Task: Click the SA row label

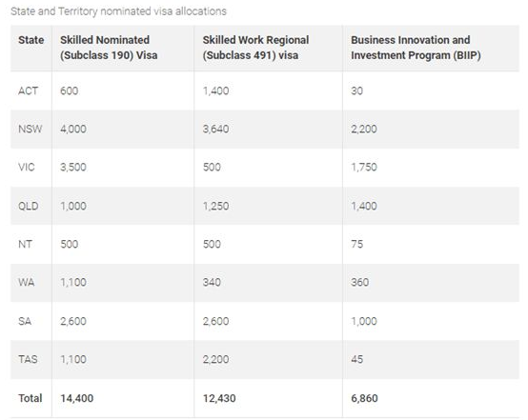Action: [x=25, y=321]
